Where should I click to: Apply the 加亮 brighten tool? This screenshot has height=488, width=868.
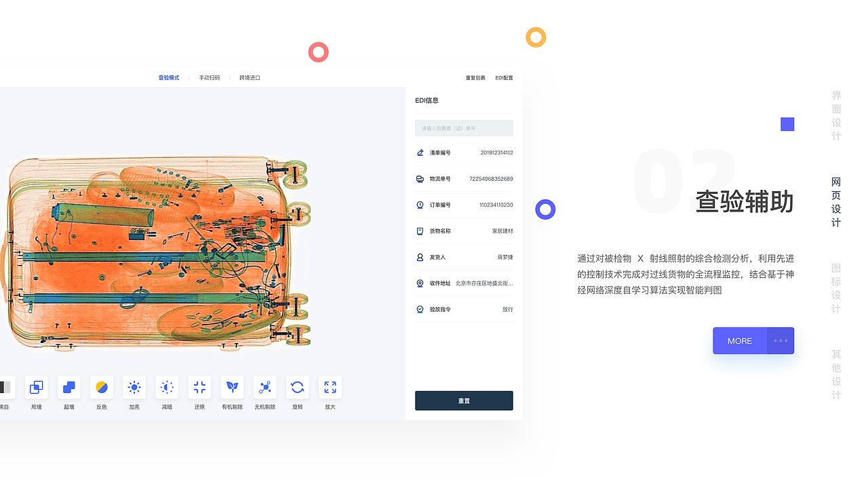[134, 388]
